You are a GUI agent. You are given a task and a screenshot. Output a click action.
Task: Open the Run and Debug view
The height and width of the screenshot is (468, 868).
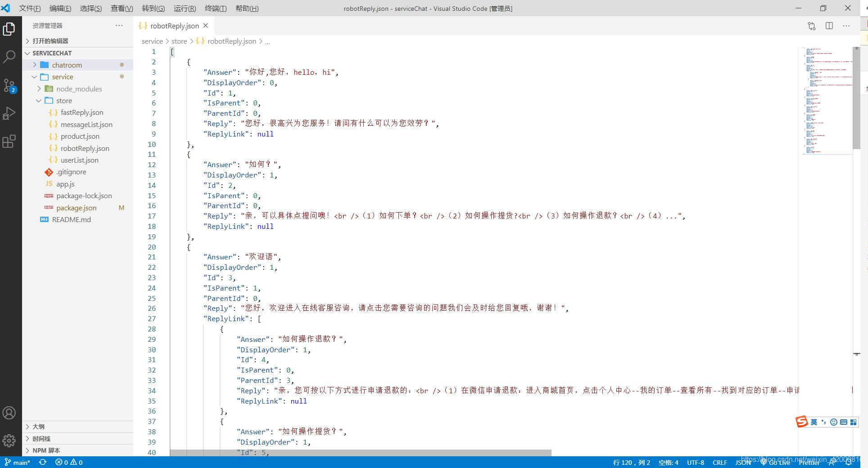point(9,113)
